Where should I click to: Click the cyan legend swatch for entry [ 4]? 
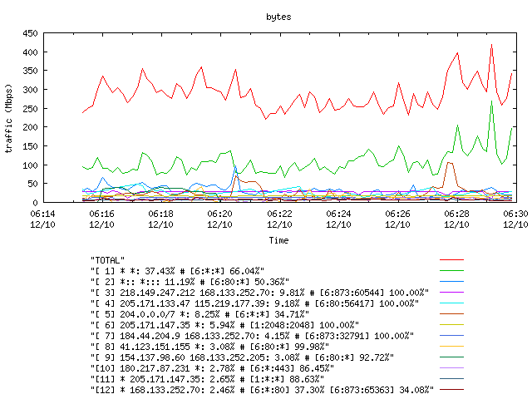tap(451, 303)
